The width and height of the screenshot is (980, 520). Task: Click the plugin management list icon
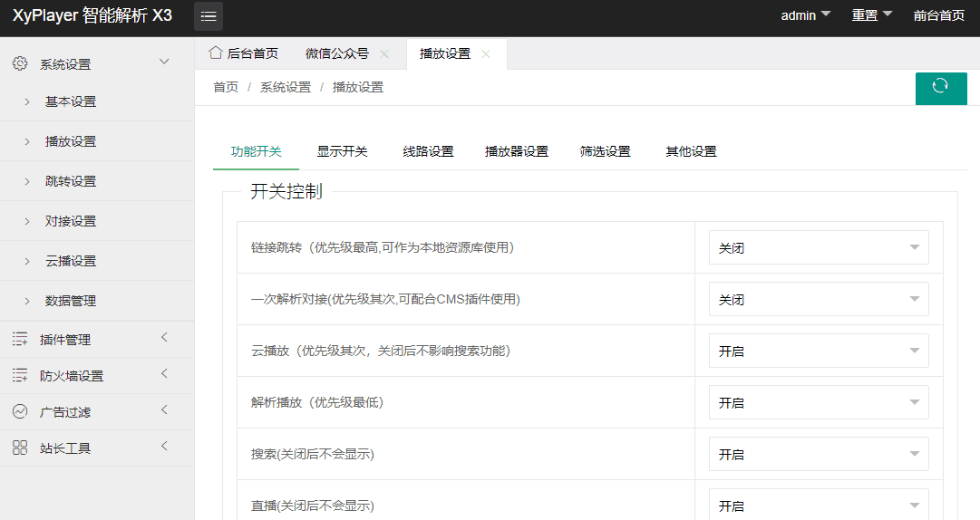pos(19,339)
